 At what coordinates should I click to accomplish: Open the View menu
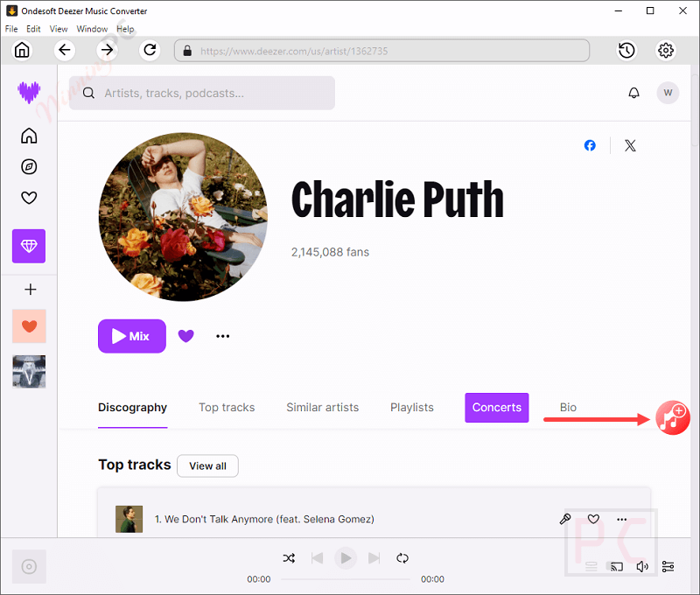coord(59,29)
